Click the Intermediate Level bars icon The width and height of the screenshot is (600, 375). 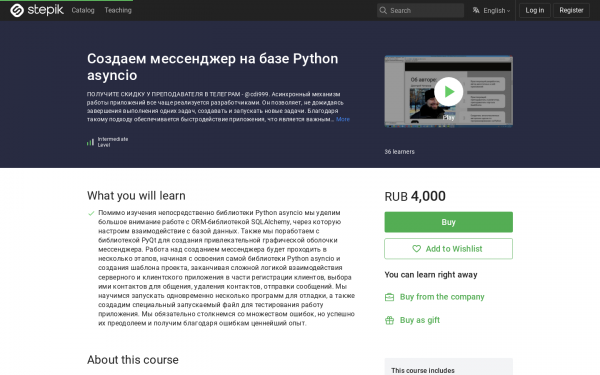tap(90, 142)
